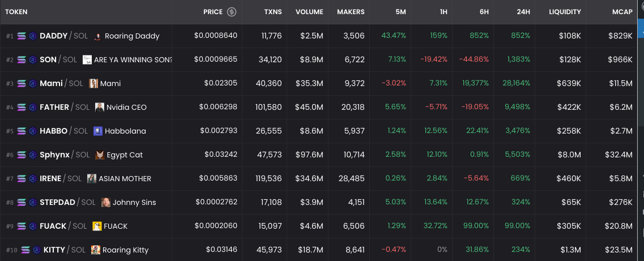
Task: Click the Raydium DEX icon in the IRENE row
Action: (x=33, y=179)
